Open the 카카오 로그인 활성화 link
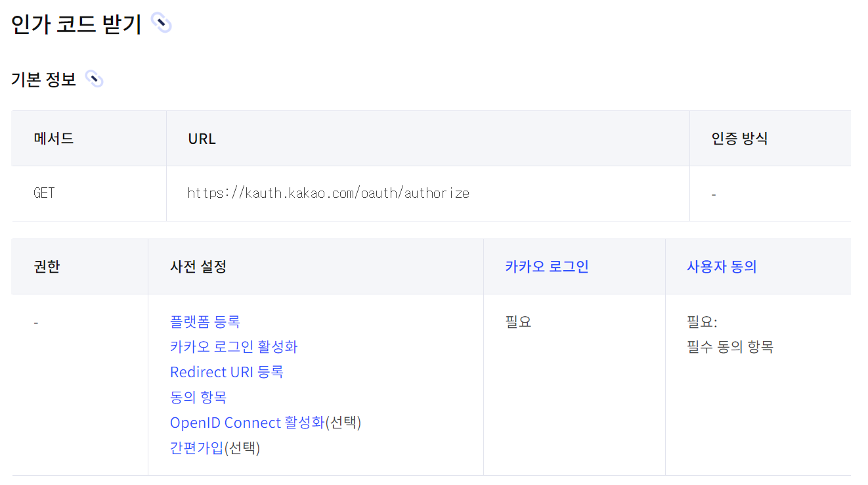 (234, 346)
